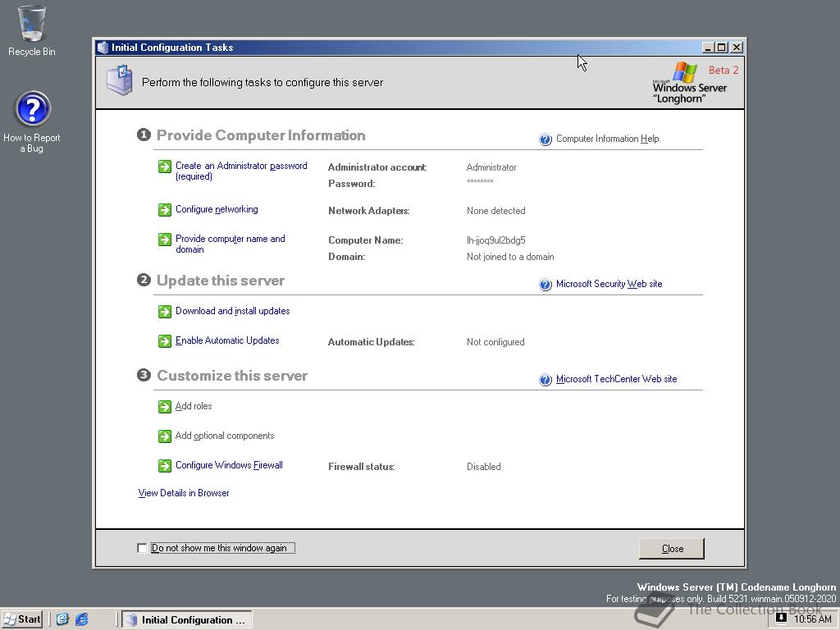The image size is (840, 630).
Task: Click the Initial Configuration Tasks title bar icon
Action: pyautogui.click(x=103, y=47)
